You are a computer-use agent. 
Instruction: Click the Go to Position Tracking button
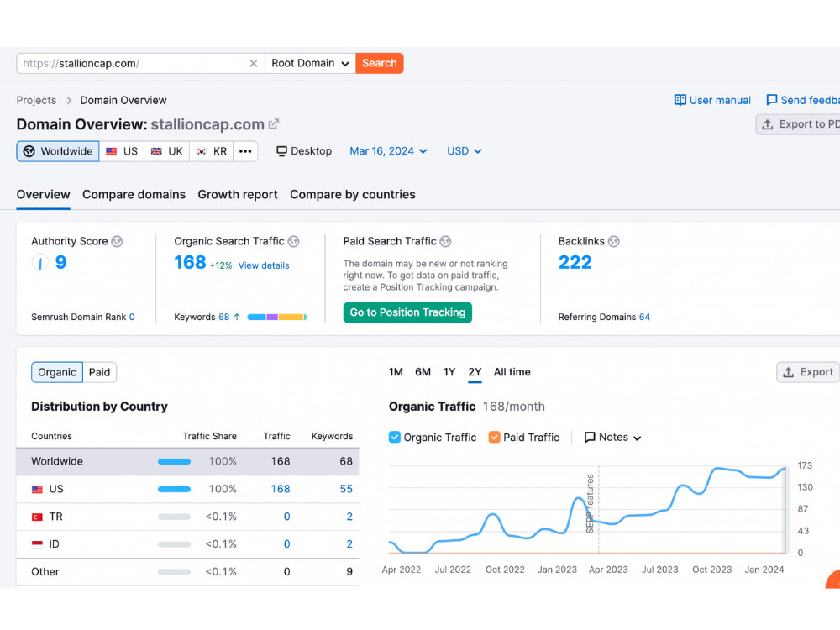click(x=407, y=312)
